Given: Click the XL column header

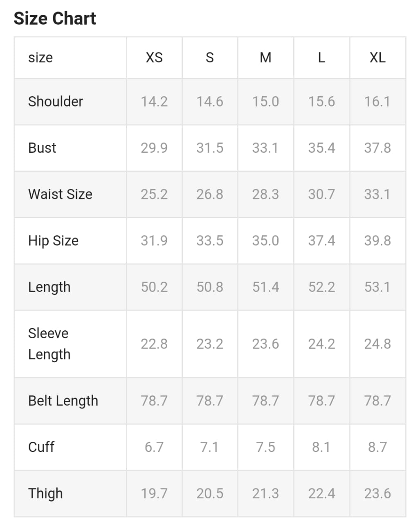Looking at the screenshot, I should pos(377,57).
